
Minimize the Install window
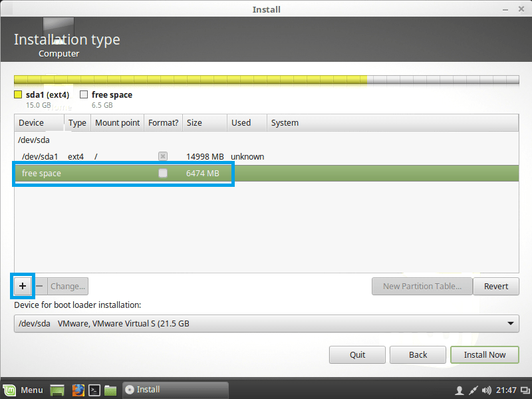pyautogui.click(x=505, y=9)
